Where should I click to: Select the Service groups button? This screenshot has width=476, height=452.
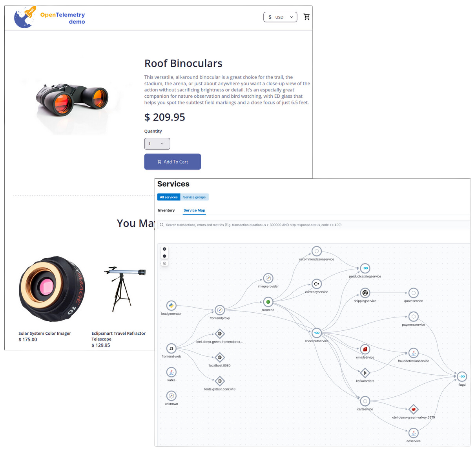(194, 197)
